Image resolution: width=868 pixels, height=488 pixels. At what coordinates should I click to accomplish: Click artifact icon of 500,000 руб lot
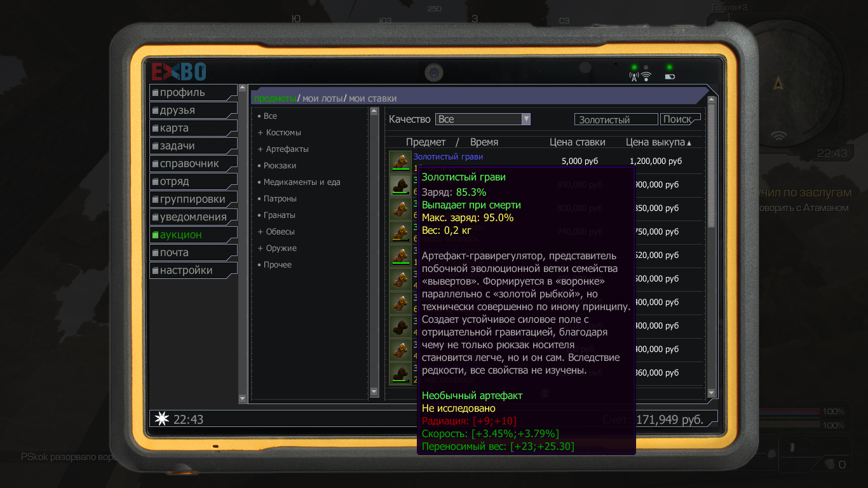pos(400,279)
